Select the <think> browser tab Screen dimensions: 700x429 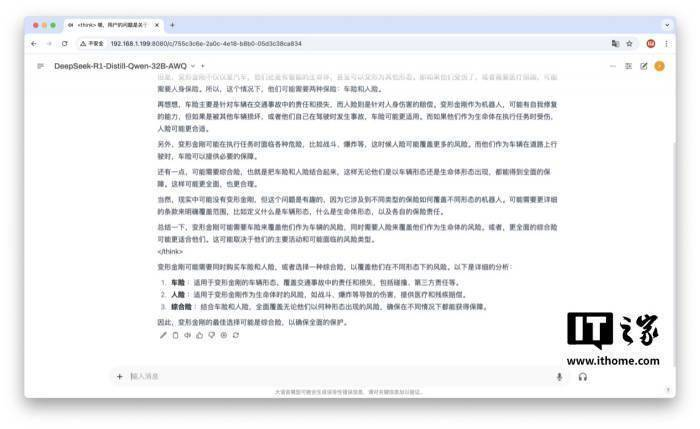(x=112, y=25)
